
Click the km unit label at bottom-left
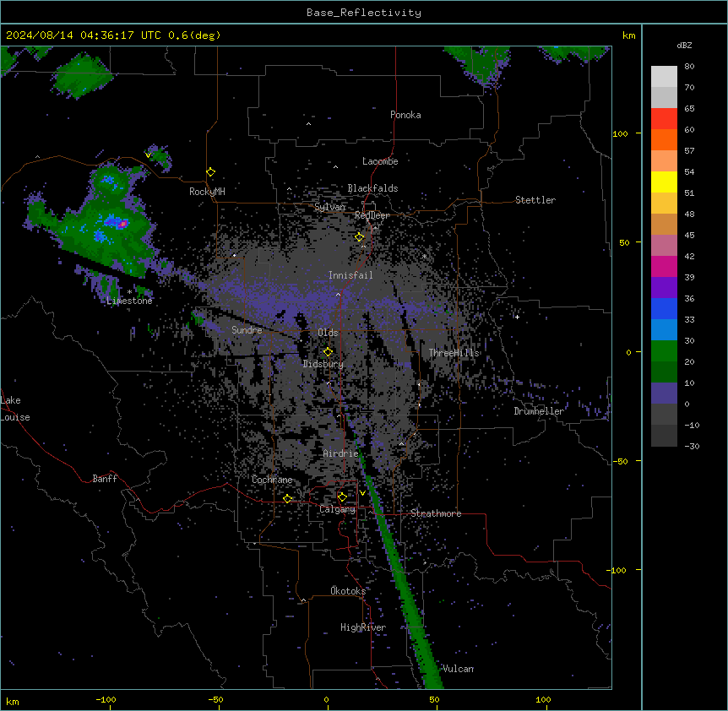13,701
